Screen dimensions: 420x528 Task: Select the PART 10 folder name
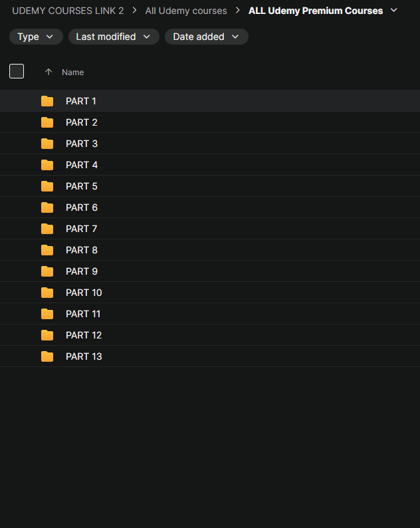[x=84, y=293]
